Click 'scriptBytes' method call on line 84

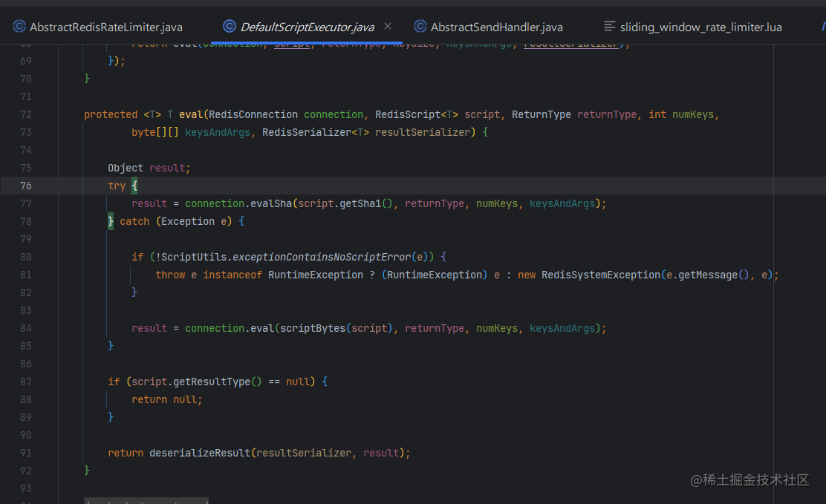(313, 329)
